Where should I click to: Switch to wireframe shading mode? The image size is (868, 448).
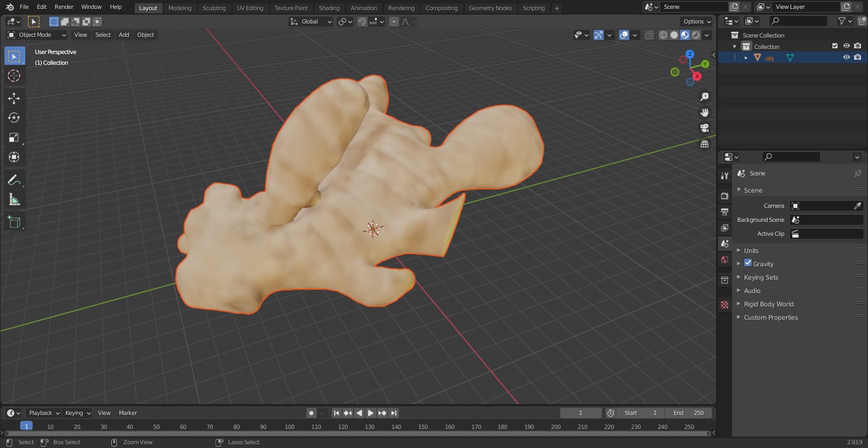(x=663, y=35)
